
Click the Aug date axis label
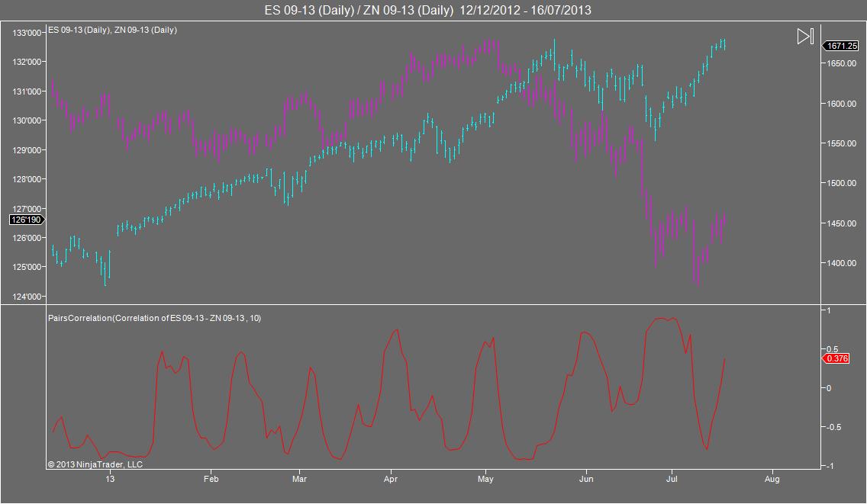click(772, 479)
